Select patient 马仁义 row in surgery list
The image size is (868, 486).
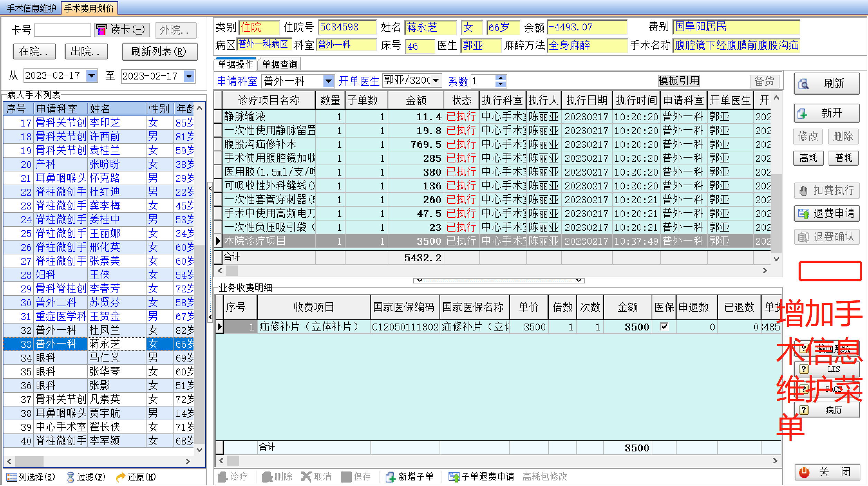point(104,358)
